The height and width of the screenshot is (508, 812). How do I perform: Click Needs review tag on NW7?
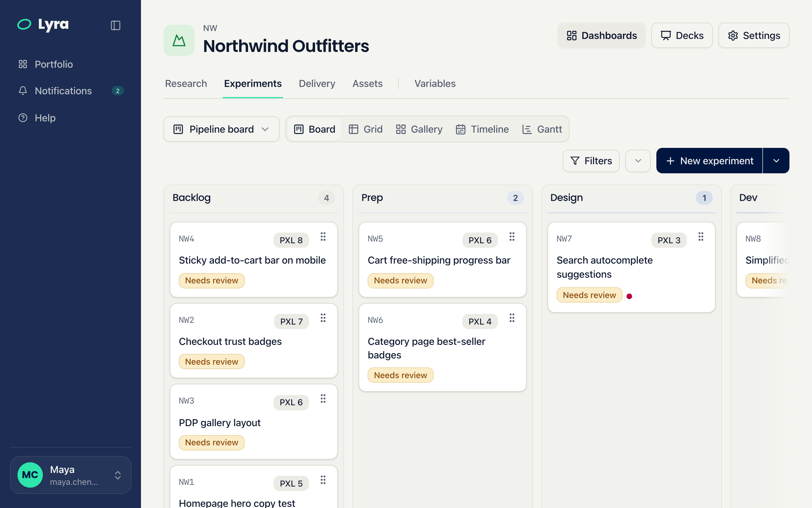point(589,295)
